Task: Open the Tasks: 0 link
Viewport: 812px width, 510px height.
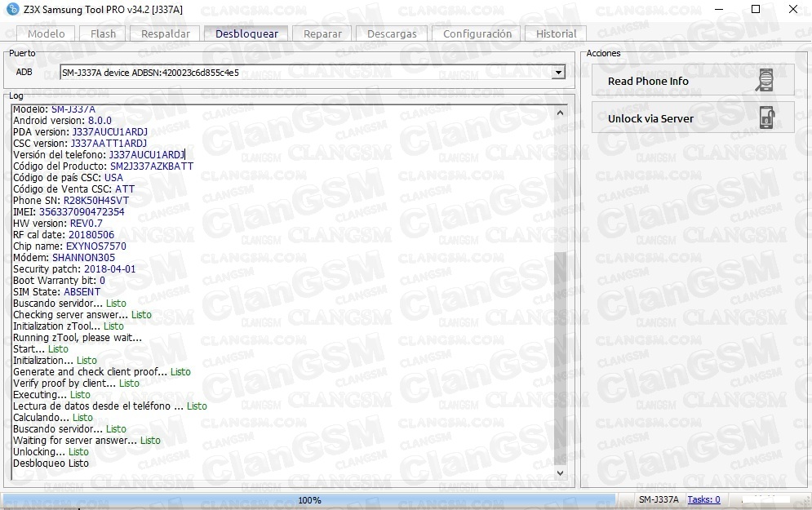Action: click(x=703, y=499)
